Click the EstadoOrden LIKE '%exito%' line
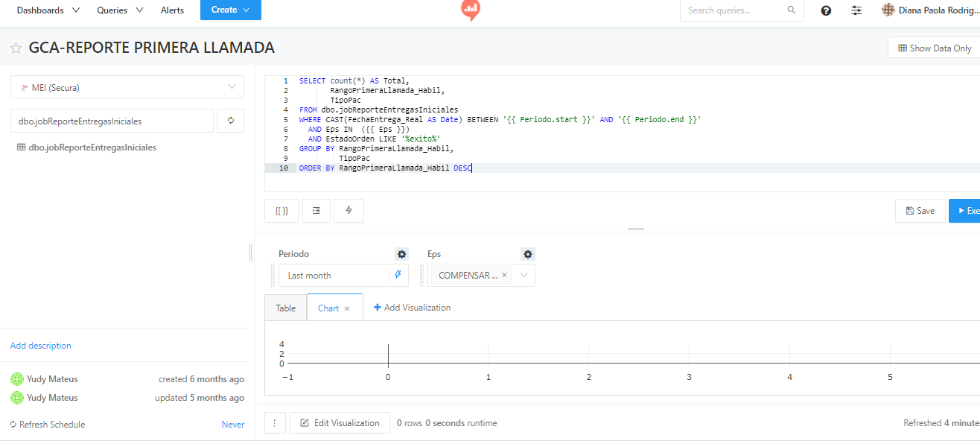Viewport: 980px width, 441px height. pos(375,139)
